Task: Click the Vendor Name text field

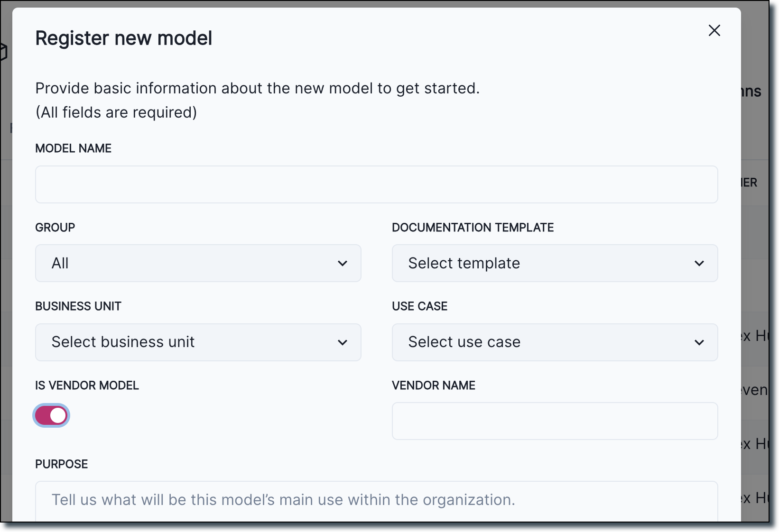Action: click(554, 421)
